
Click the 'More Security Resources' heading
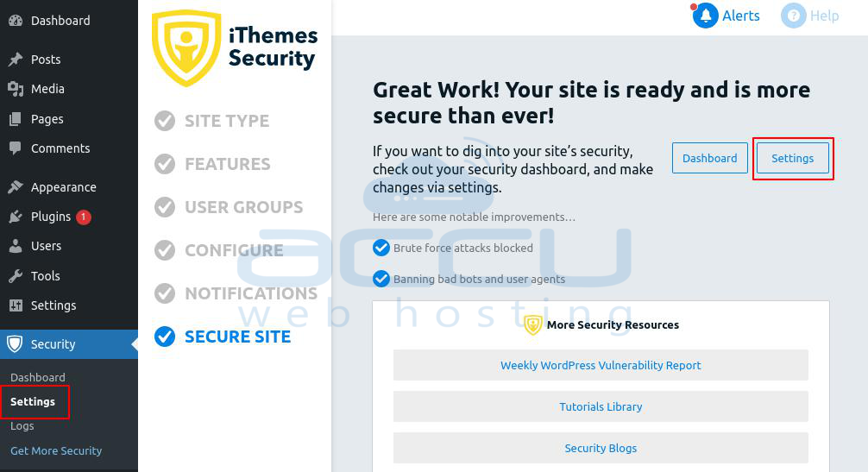[x=613, y=324]
